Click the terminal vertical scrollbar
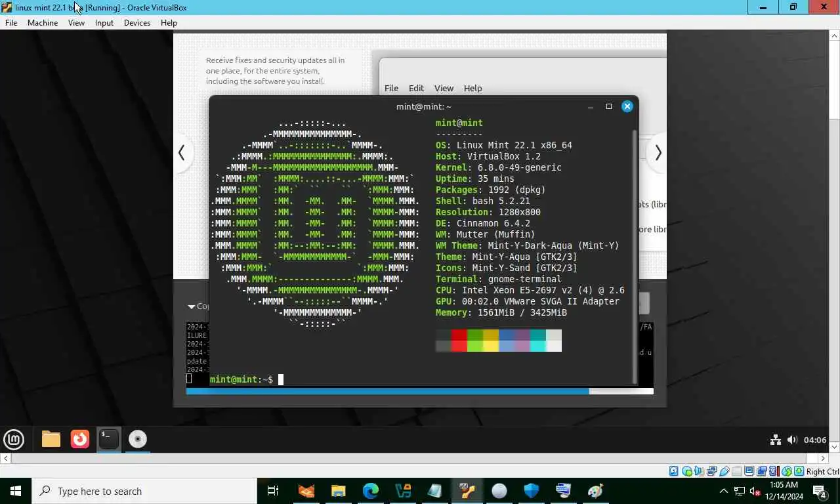 (634, 256)
